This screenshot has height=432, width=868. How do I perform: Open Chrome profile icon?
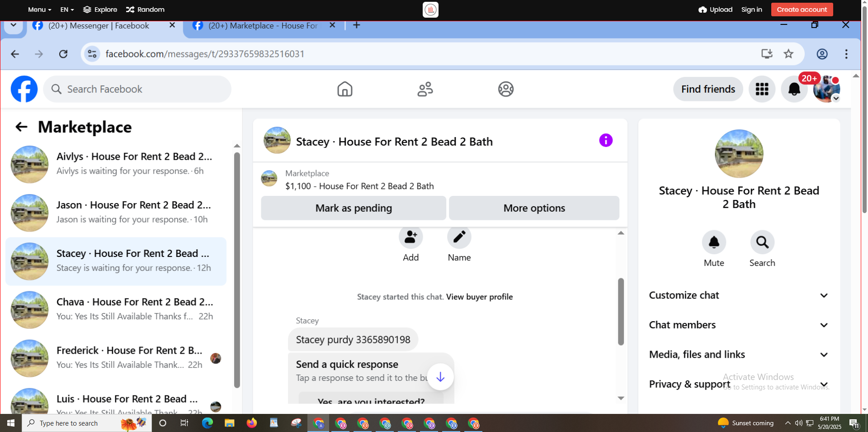coord(822,54)
